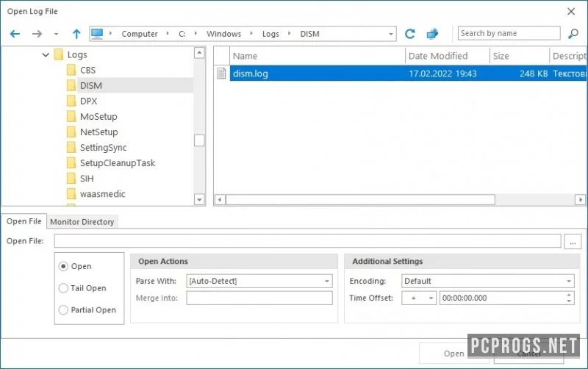The width and height of the screenshot is (588, 369).
Task: Collapse the Logs folder tree node
Action: pos(46,54)
